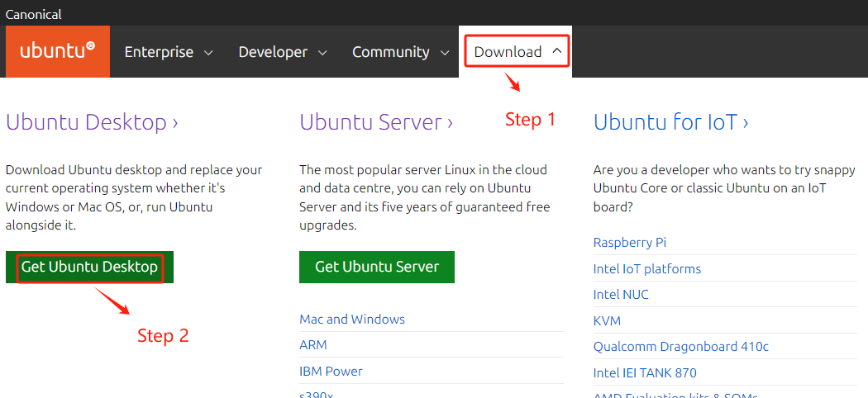868x398 pixels.
Task: Open the Community menu
Action: tap(391, 52)
